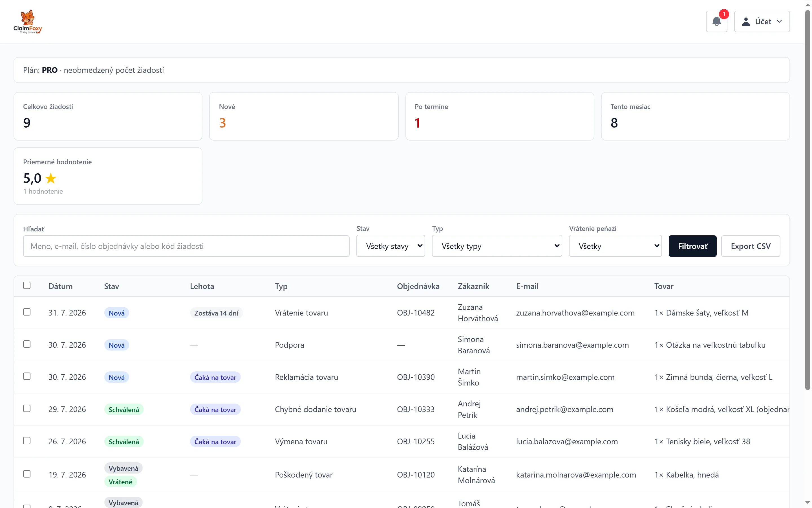The image size is (812, 508).
Task: Click the Stav column header in table
Action: pos(111,286)
